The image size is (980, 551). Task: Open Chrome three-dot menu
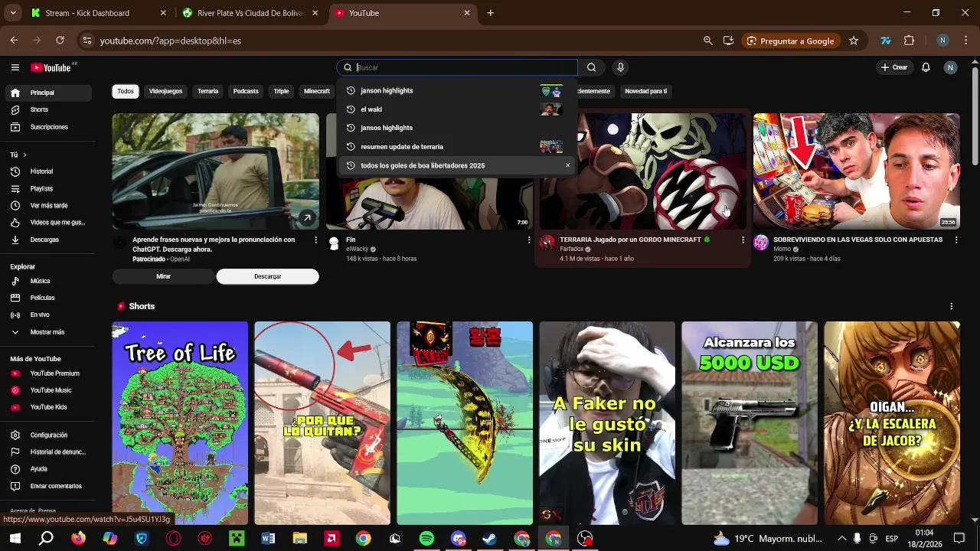[965, 41]
